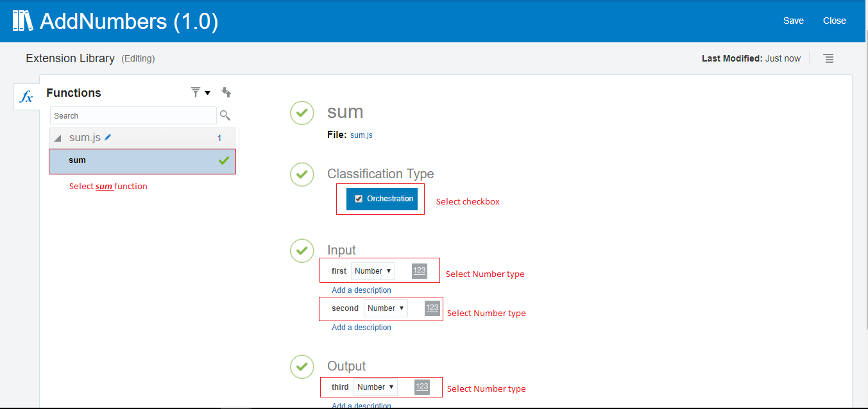
Task: Collapse the sum.js file tree node
Action: click(58, 138)
